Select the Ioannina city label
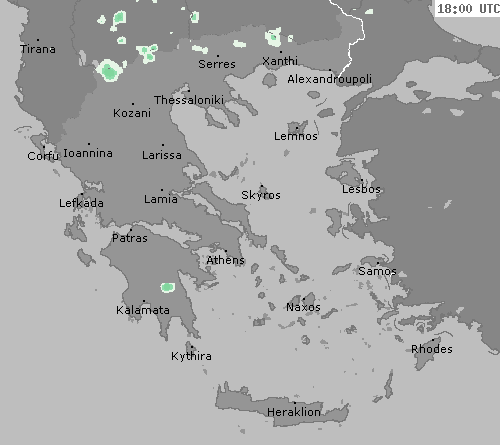The image size is (500, 445). [x=88, y=153]
